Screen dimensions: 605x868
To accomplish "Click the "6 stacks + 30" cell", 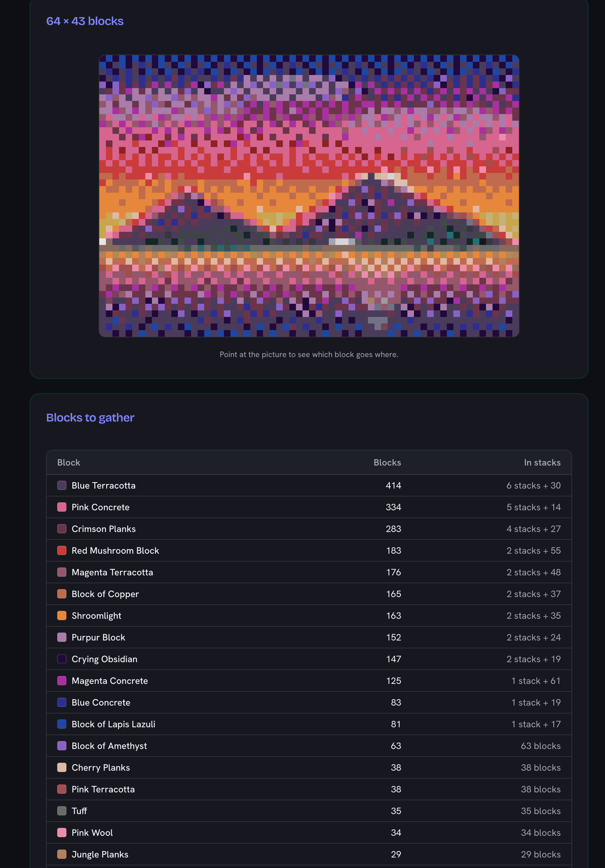I will (x=534, y=485).
